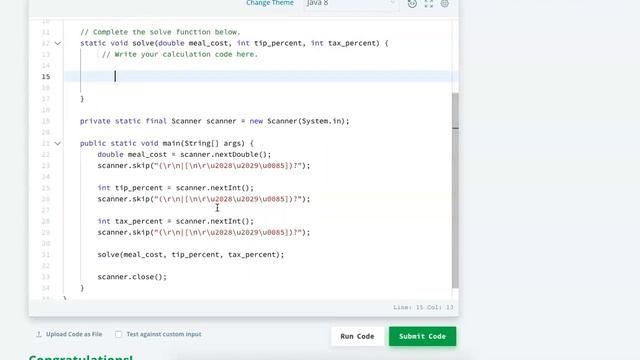Click the solve(meal_cost, tip_percent, tax_percent) call
This screenshot has width=640, height=360.
pyautogui.click(x=191, y=255)
